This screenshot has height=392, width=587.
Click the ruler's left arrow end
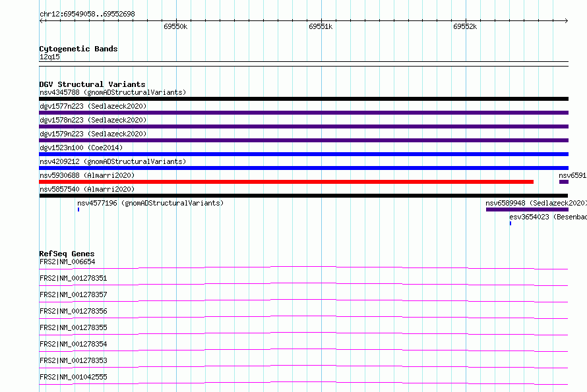[x=41, y=20]
